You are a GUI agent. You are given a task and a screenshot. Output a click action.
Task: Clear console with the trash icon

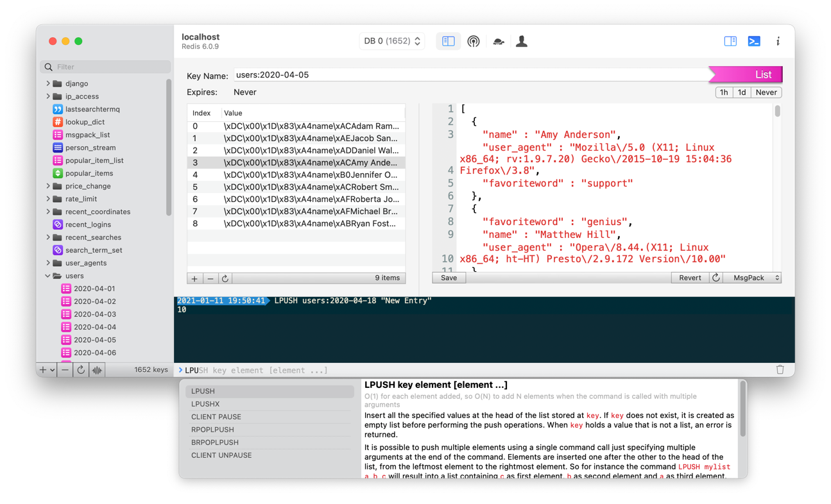coord(780,370)
